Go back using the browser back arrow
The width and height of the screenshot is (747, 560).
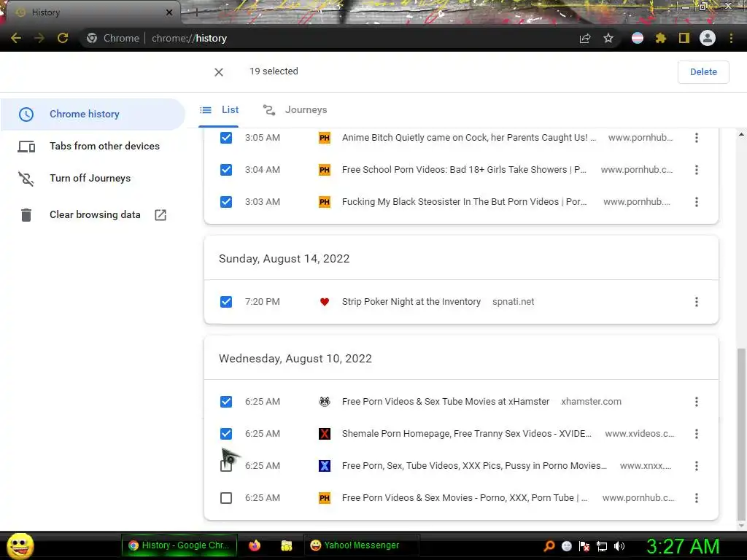16,38
